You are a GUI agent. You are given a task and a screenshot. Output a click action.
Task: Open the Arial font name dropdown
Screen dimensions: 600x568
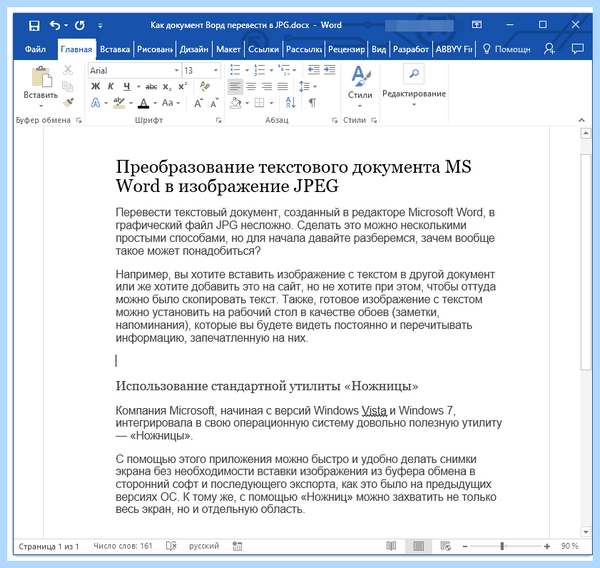(176, 70)
